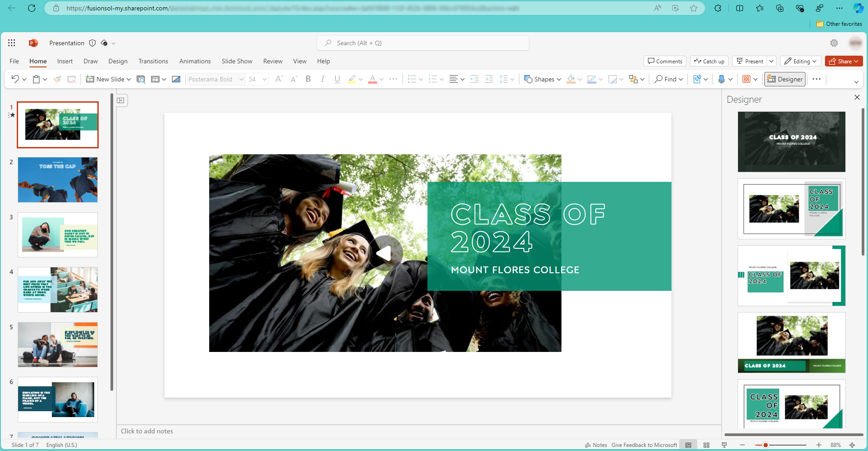
Task: Fit slide to window icon in status bar
Action: (x=852, y=445)
